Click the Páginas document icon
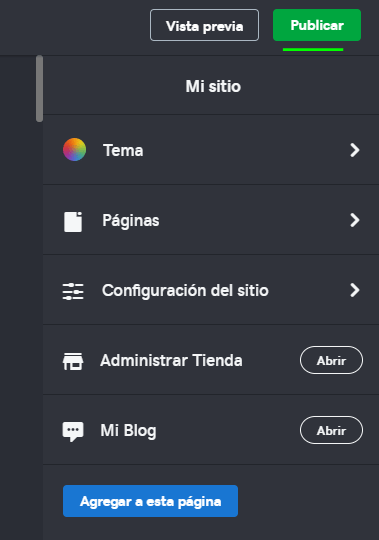 click(x=73, y=222)
